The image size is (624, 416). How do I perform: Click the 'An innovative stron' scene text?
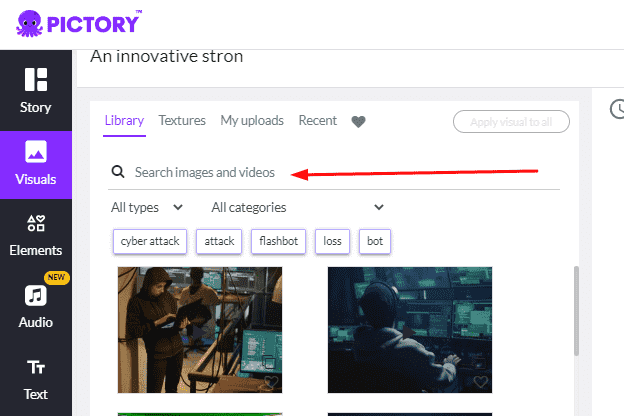coord(167,57)
